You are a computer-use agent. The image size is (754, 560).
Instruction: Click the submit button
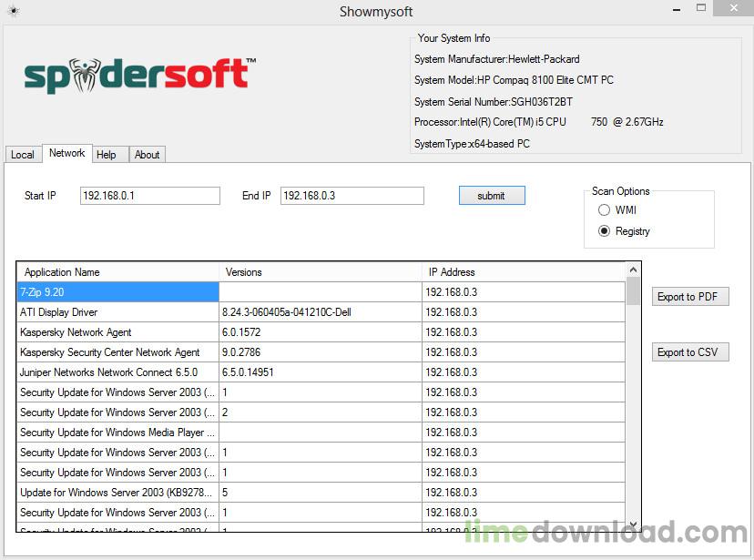(x=492, y=196)
